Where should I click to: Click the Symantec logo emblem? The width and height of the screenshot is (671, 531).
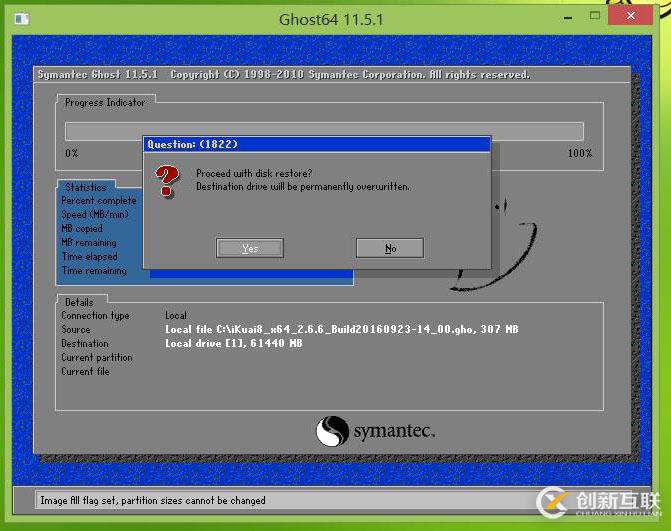coord(332,431)
